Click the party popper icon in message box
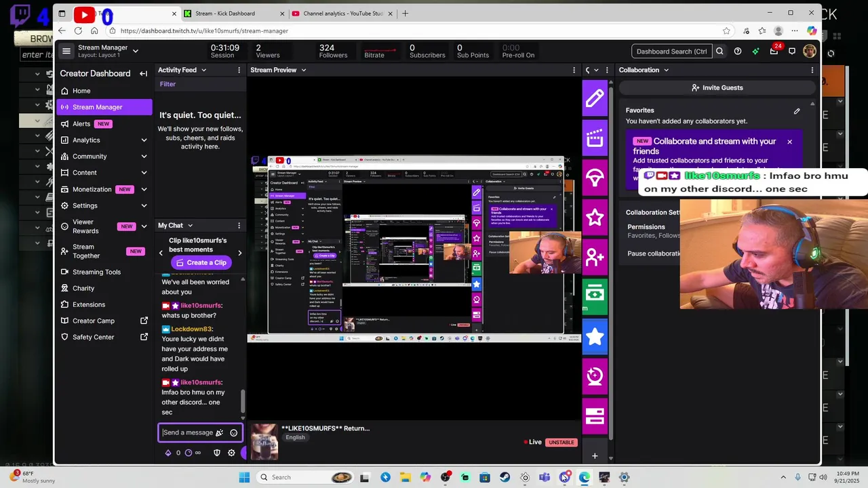The height and width of the screenshot is (488, 868). point(219,432)
